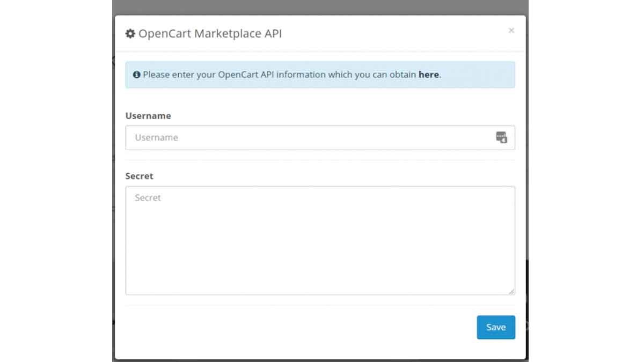The height and width of the screenshot is (362, 644).
Task: Click the resize handle of Secret textarea
Action: pos(511,291)
